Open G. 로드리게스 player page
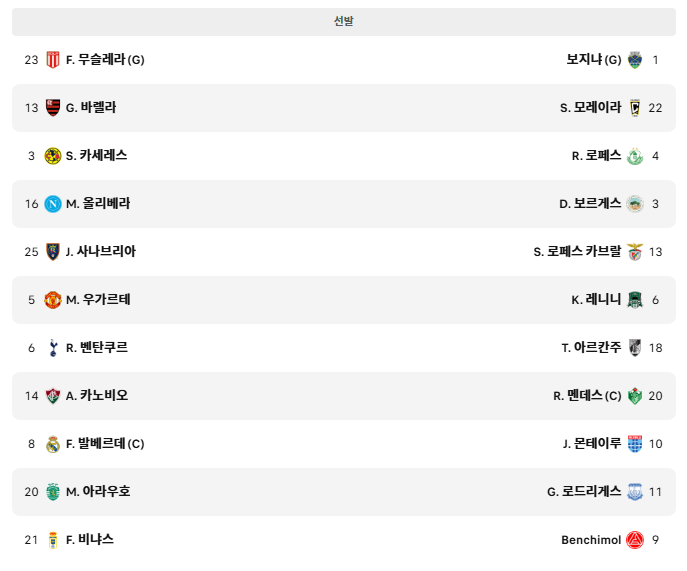This screenshot has height=571, width=687. (x=584, y=492)
